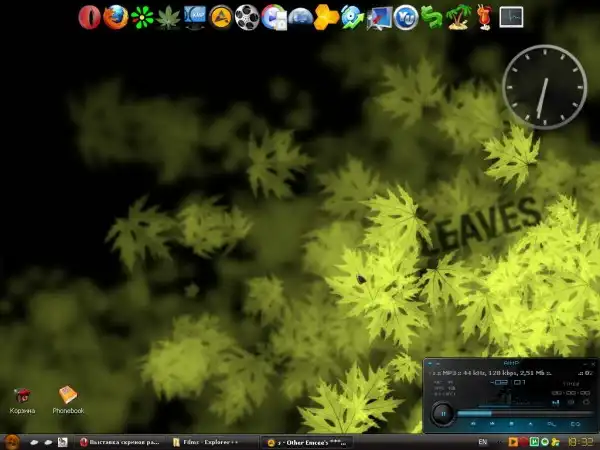Click the Start orb on taskbar
Screen dimensions: 600x450
click(x=11, y=441)
